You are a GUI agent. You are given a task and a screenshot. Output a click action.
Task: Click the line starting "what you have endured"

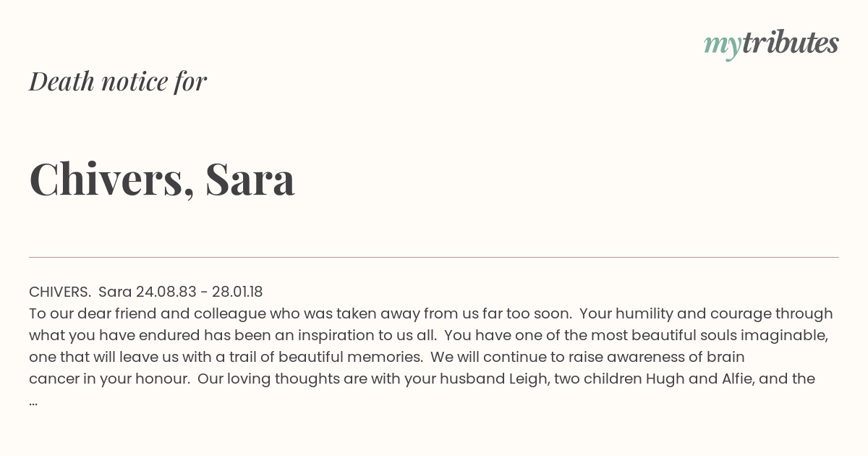point(428,335)
